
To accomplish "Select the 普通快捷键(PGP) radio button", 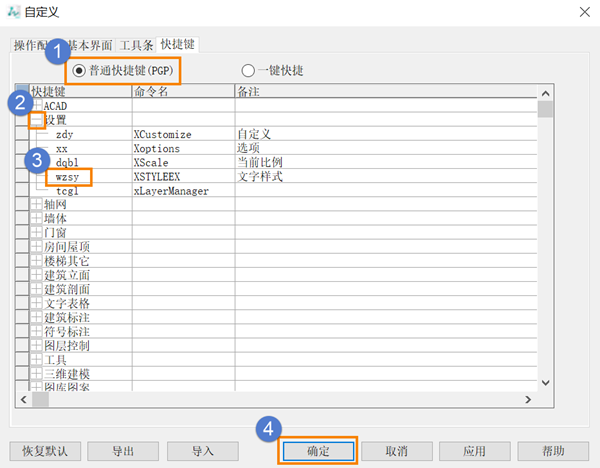I will (79, 71).
